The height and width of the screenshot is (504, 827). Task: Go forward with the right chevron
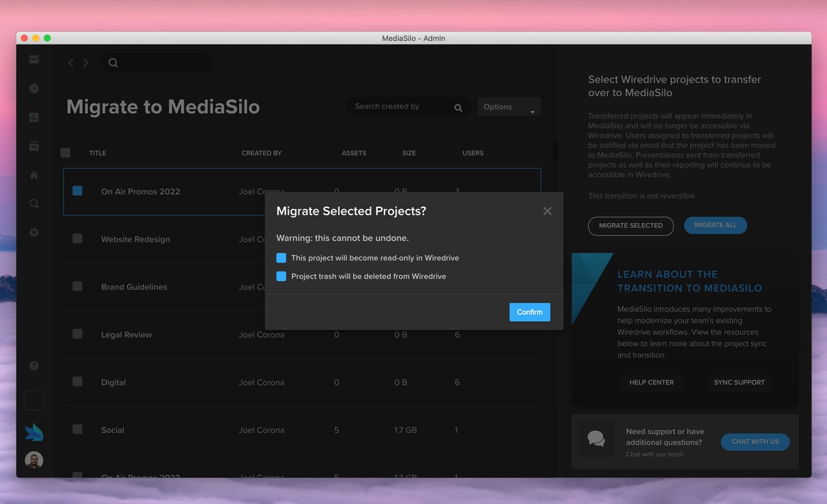(x=85, y=63)
